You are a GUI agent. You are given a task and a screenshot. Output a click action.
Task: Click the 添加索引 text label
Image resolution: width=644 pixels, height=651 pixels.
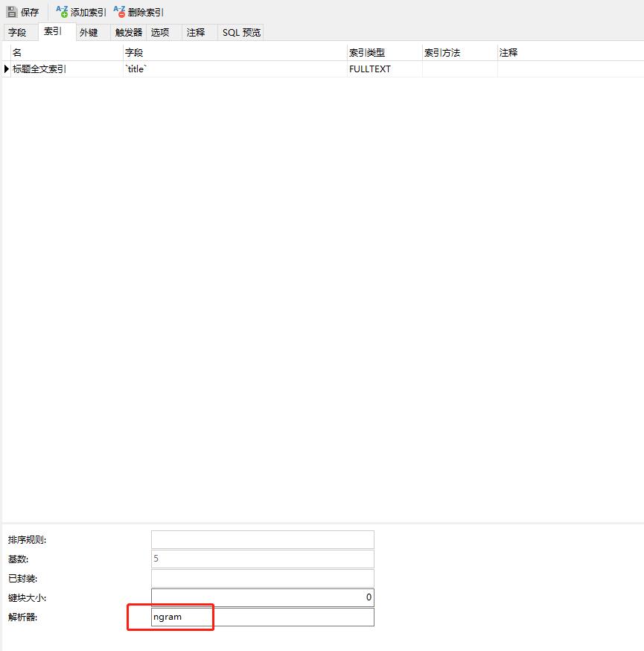(x=89, y=13)
